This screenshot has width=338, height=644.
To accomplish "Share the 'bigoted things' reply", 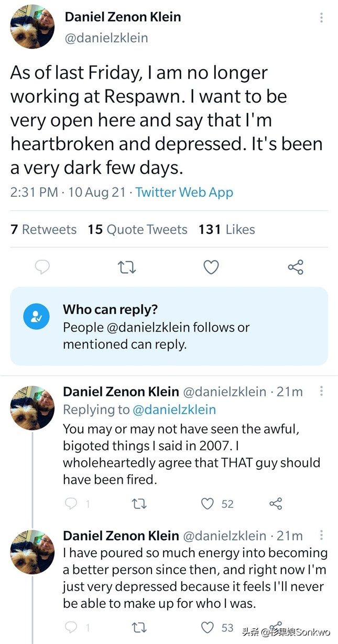I will [276, 504].
